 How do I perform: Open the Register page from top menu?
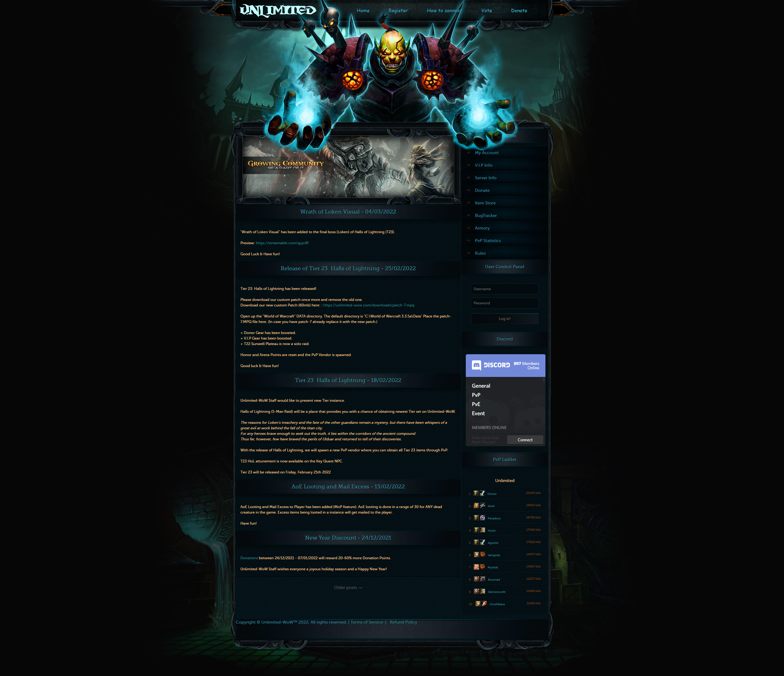tap(398, 11)
